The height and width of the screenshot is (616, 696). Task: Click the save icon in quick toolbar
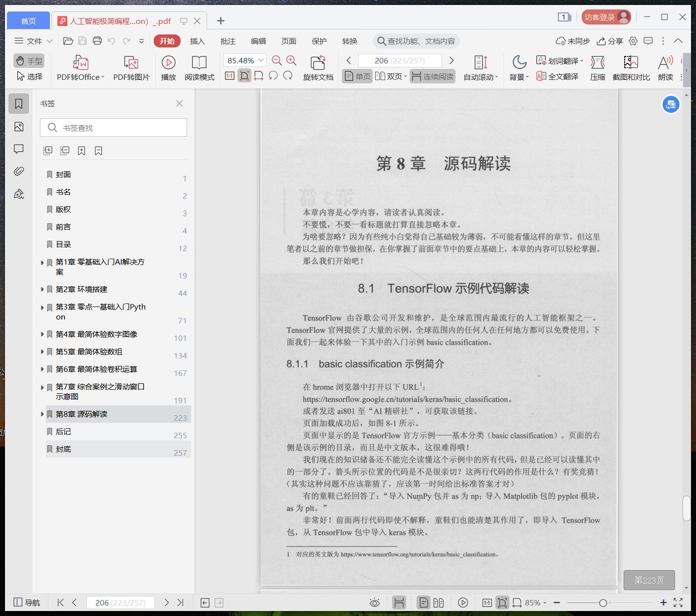(x=83, y=41)
